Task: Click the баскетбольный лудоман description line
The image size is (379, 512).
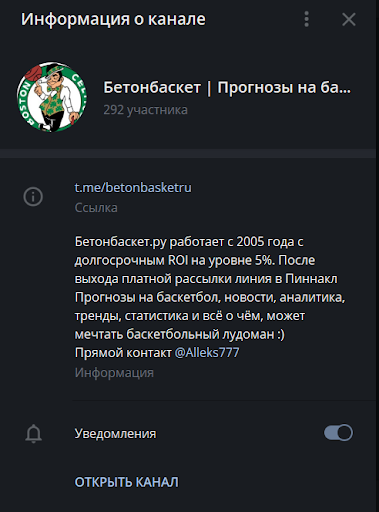Action: coord(180,334)
